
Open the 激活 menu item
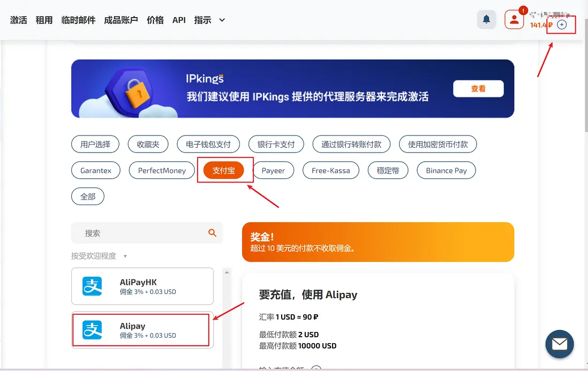coord(18,20)
